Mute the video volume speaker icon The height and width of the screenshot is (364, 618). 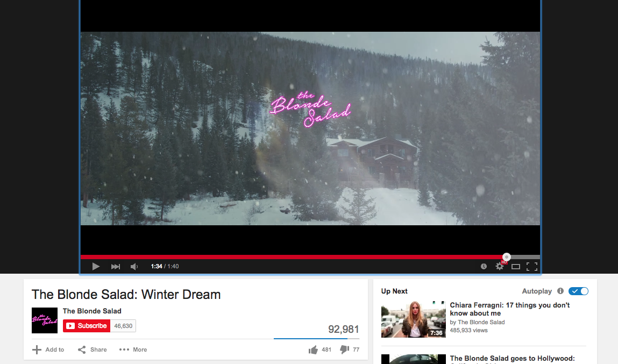pyautogui.click(x=134, y=267)
